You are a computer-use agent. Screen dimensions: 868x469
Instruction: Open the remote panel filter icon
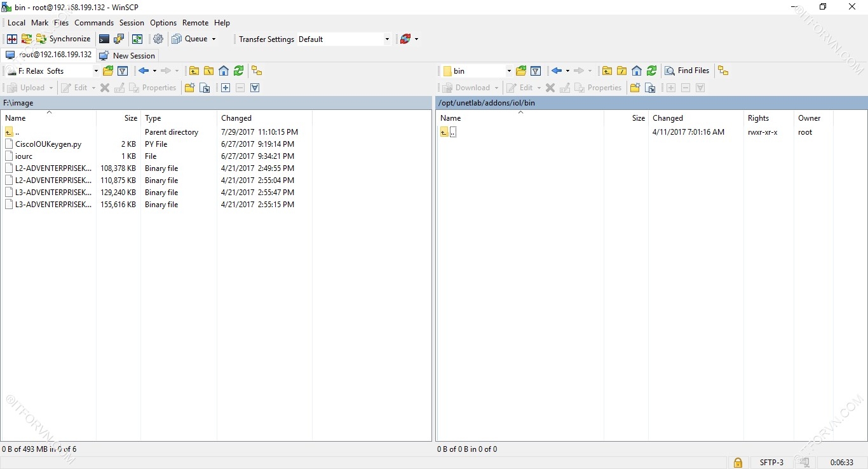pos(536,71)
